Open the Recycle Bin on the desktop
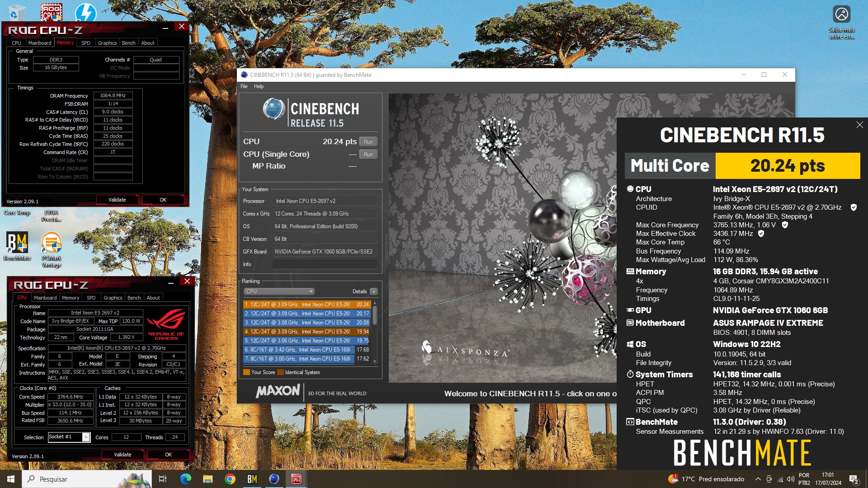The width and height of the screenshot is (868, 488). tap(17, 12)
